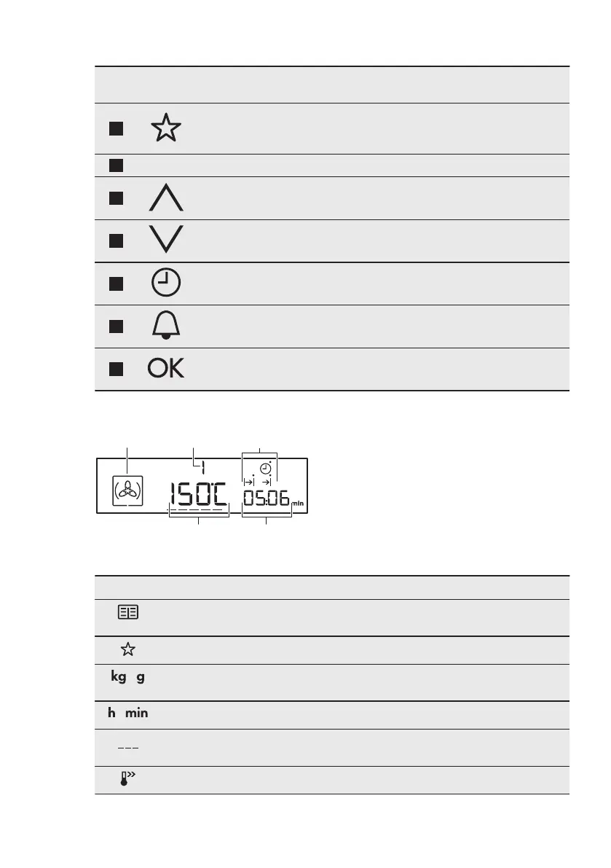Select the kg g weight symbol
This screenshot has width=611, height=868.
pyautogui.click(x=127, y=678)
